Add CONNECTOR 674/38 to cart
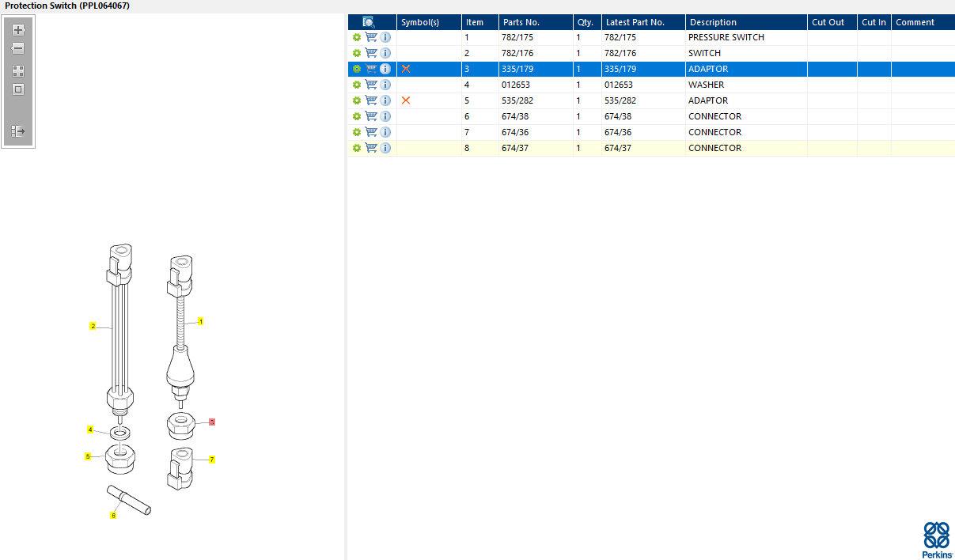The width and height of the screenshot is (955, 560). (371, 116)
